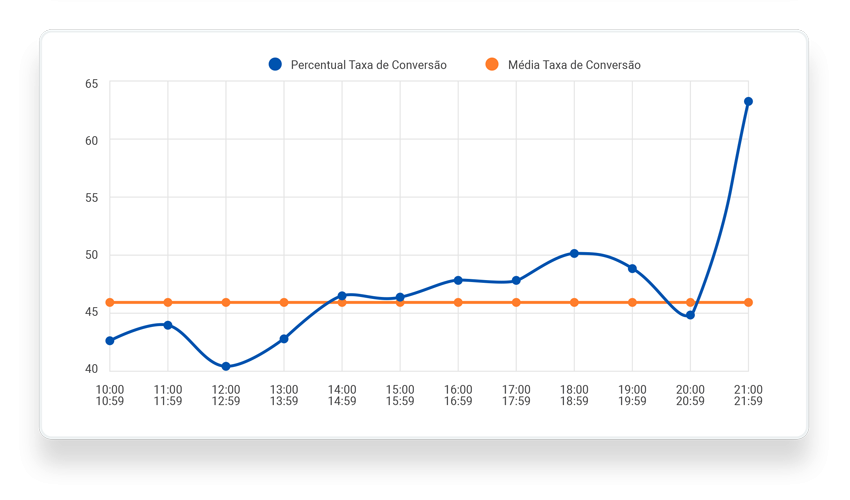
Task: Hide the 'Média Taxa de Conversão' series label
Action: (574, 65)
